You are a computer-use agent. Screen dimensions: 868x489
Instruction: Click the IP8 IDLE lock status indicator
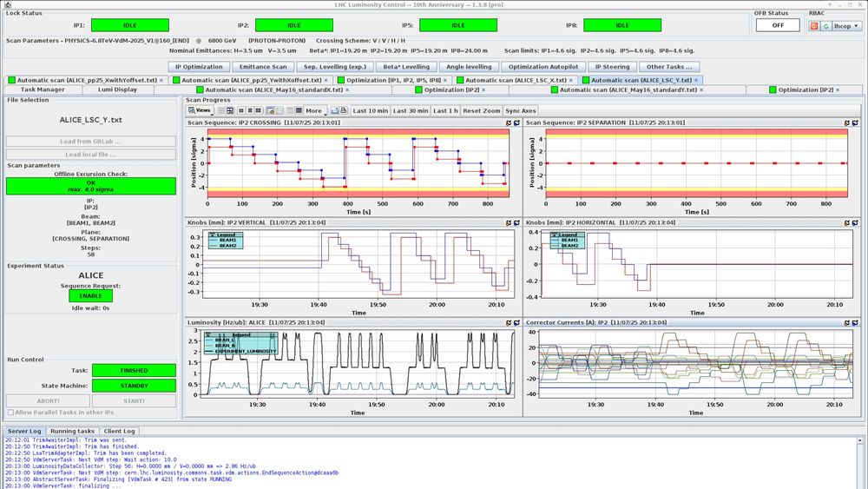tap(622, 25)
